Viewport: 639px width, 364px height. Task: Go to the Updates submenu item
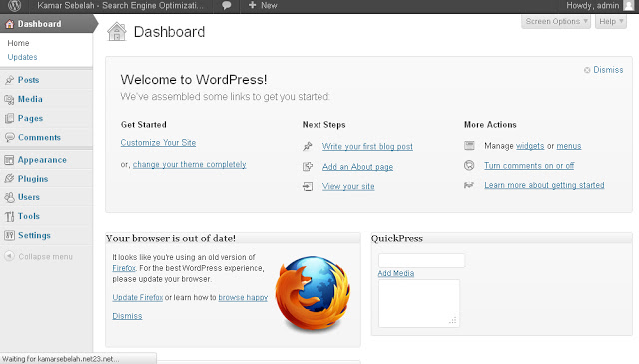22,57
